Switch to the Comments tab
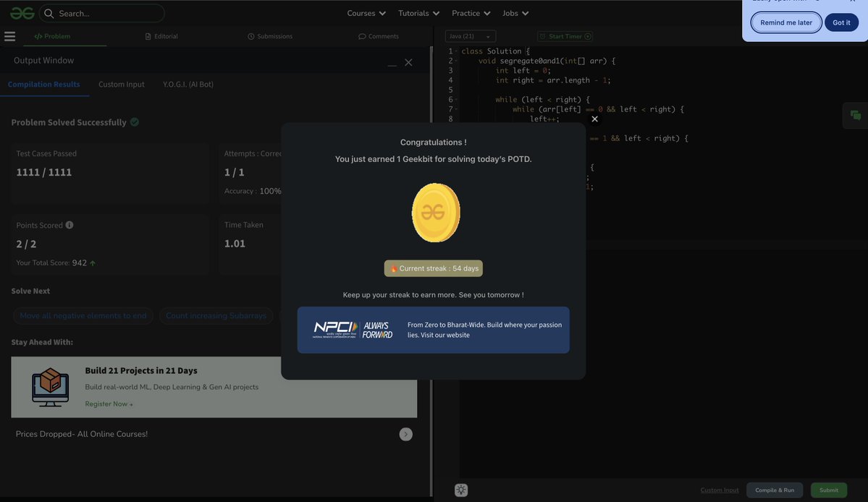The image size is (868, 502). (x=378, y=36)
